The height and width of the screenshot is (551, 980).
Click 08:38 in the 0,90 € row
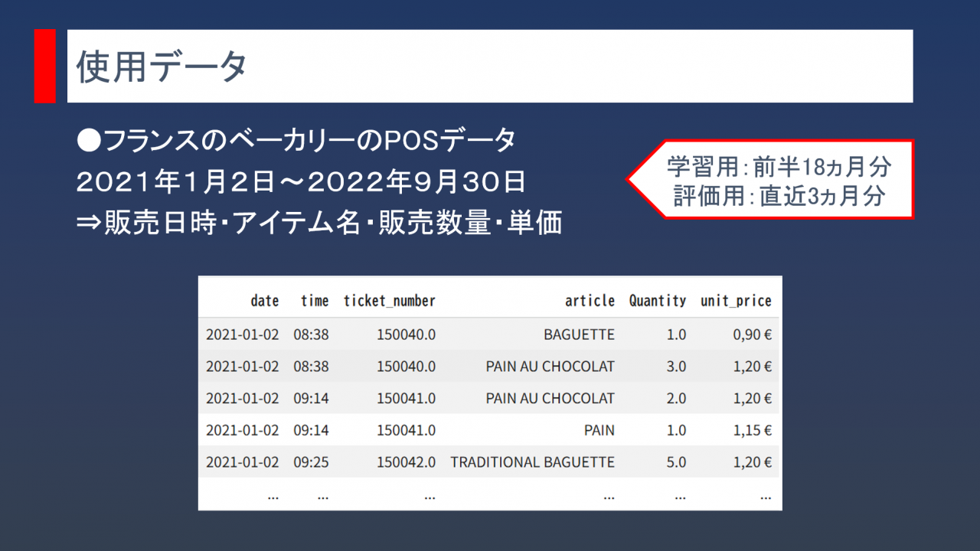point(311,334)
